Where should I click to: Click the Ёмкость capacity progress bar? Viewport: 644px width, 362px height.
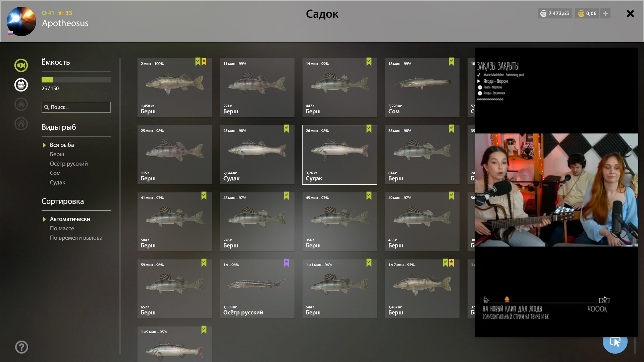click(76, 80)
